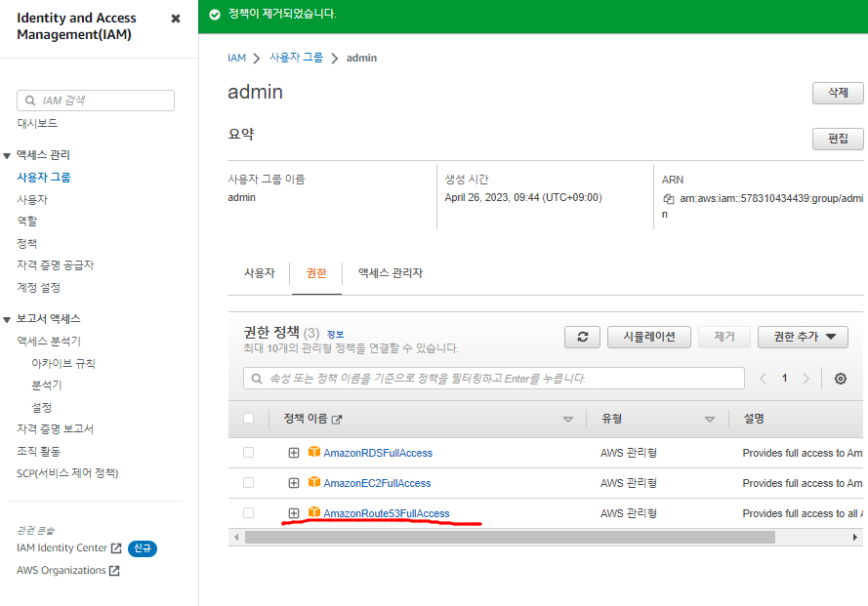Open 자격 증명 보고서 in sidebar
This screenshot has height=606, width=868.
click(55, 429)
